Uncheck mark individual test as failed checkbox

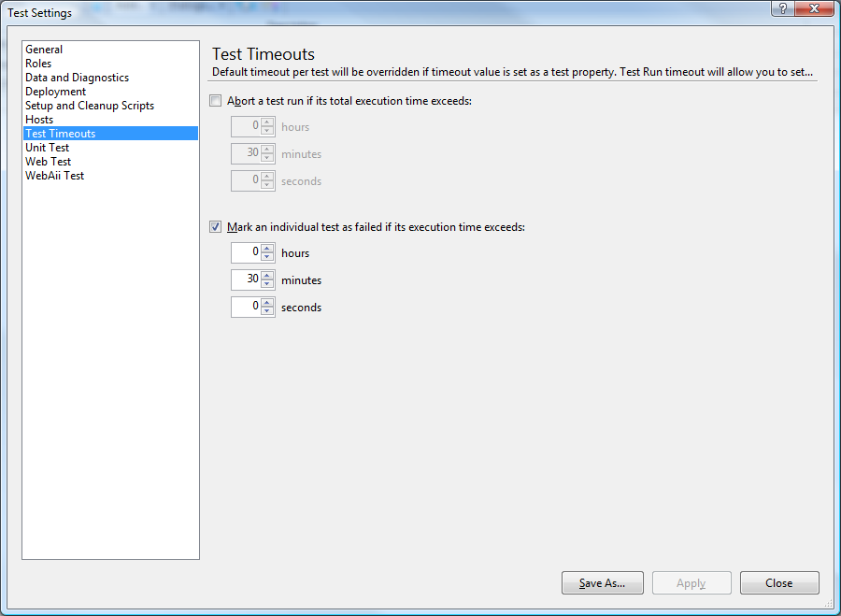tap(217, 226)
